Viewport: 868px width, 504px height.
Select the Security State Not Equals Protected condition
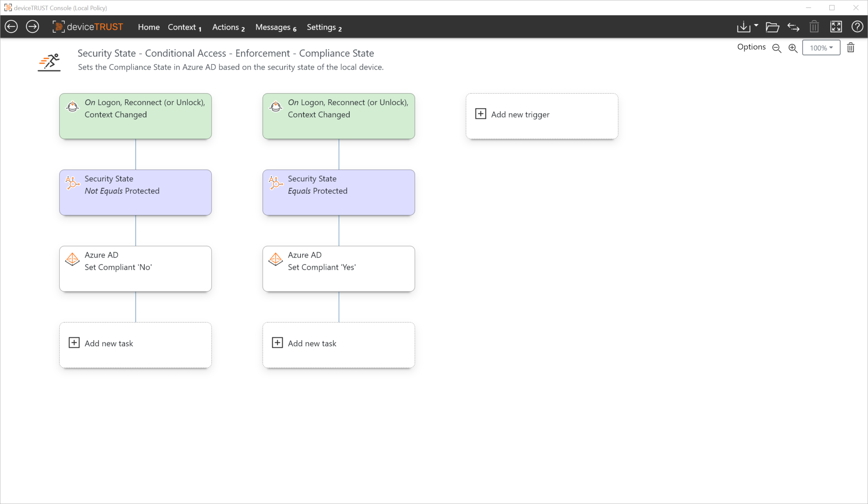tap(135, 192)
